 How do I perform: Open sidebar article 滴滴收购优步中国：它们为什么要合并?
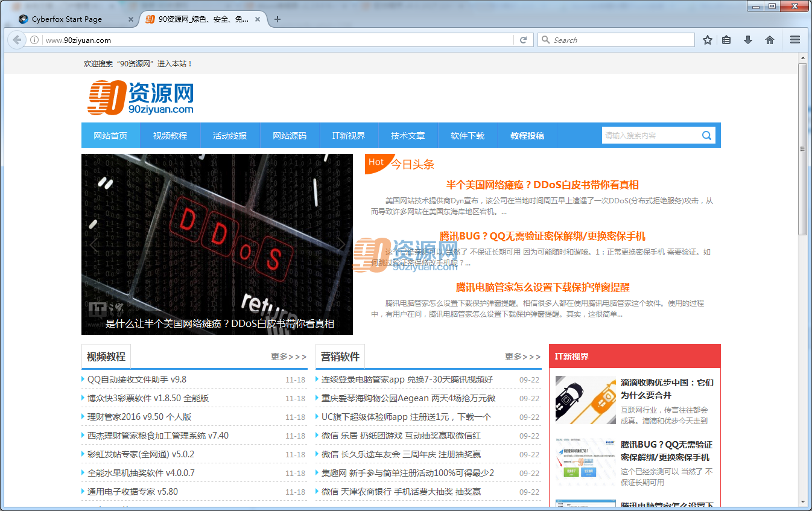pos(667,389)
